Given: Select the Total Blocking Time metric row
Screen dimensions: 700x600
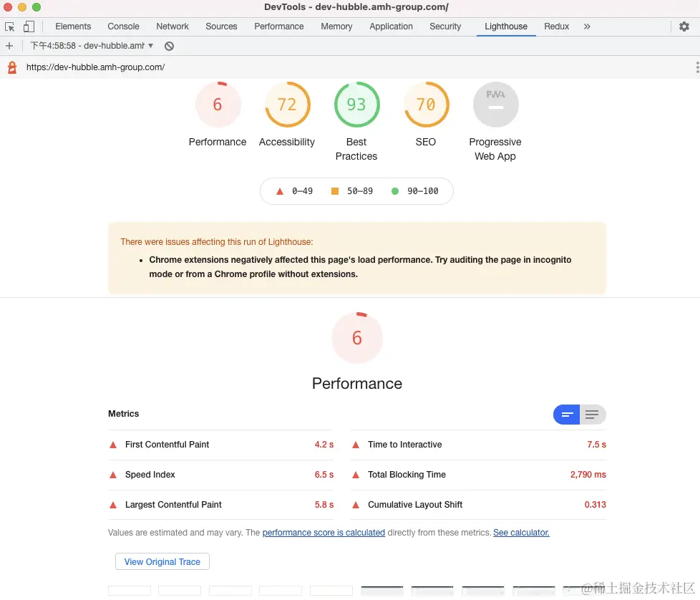Looking at the screenshot, I should (479, 475).
